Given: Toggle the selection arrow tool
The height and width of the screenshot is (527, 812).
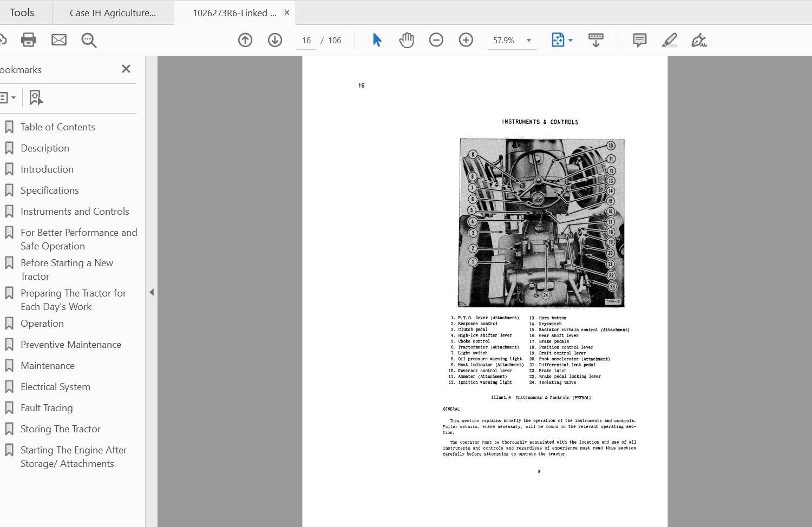Looking at the screenshot, I should [377, 39].
